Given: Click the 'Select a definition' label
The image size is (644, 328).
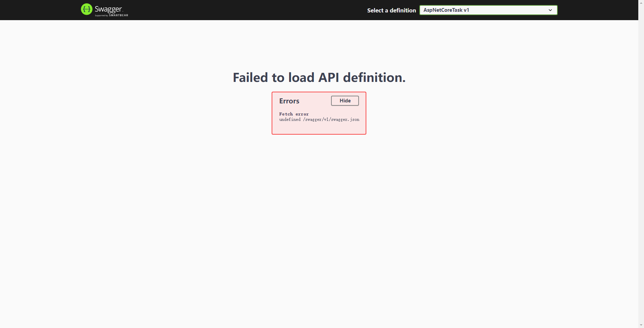Looking at the screenshot, I should pyautogui.click(x=392, y=10).
